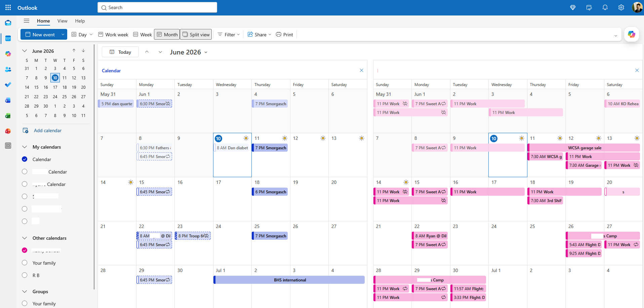Open the Filter dropdown
The height and width of the screenshot is (308, 644).
[x=229, y=34]
